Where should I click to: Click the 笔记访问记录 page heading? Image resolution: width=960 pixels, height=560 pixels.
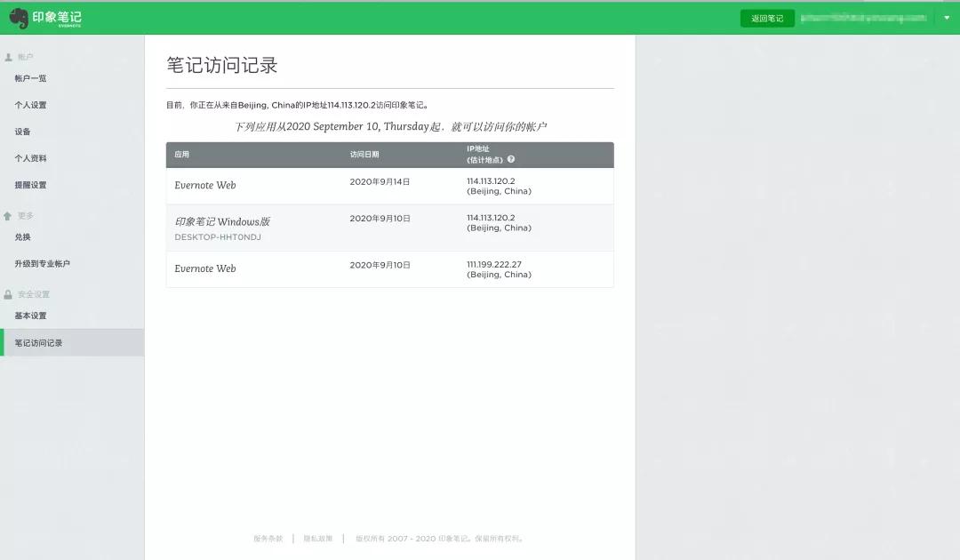pyautogui.click(x=222, y=65)
